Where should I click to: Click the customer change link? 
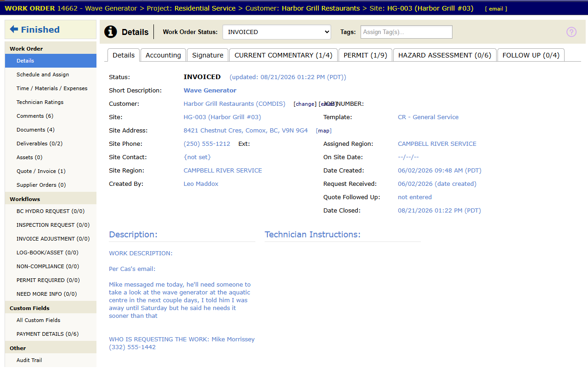(x=305, y=104)
